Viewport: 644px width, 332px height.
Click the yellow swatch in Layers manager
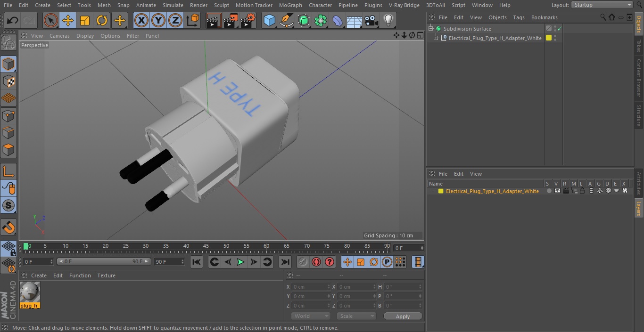tap(441, 191)
